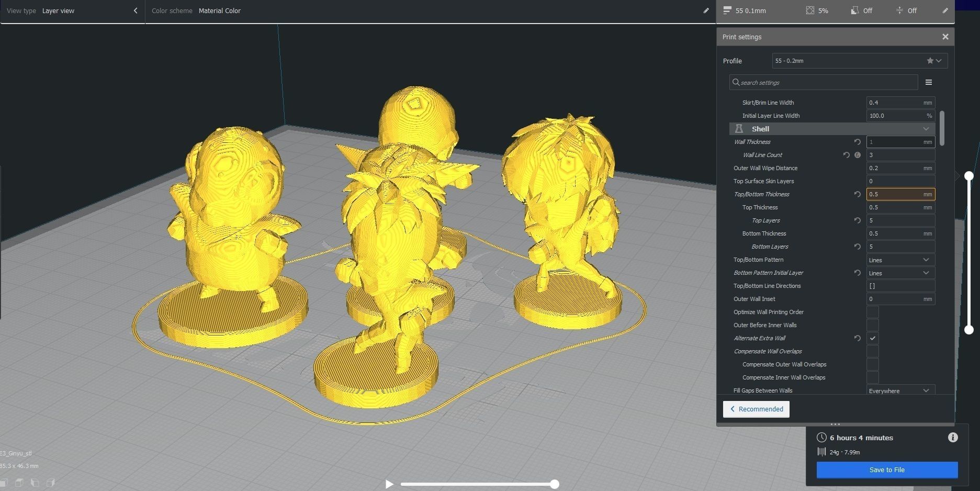Viewport: 980px width, 491px height.
Task: Click the info icon beside print time
Action: click(953, 438)
